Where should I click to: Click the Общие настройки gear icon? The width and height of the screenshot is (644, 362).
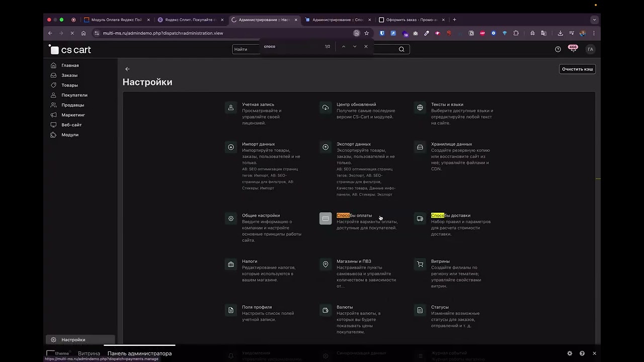(231, 219)
